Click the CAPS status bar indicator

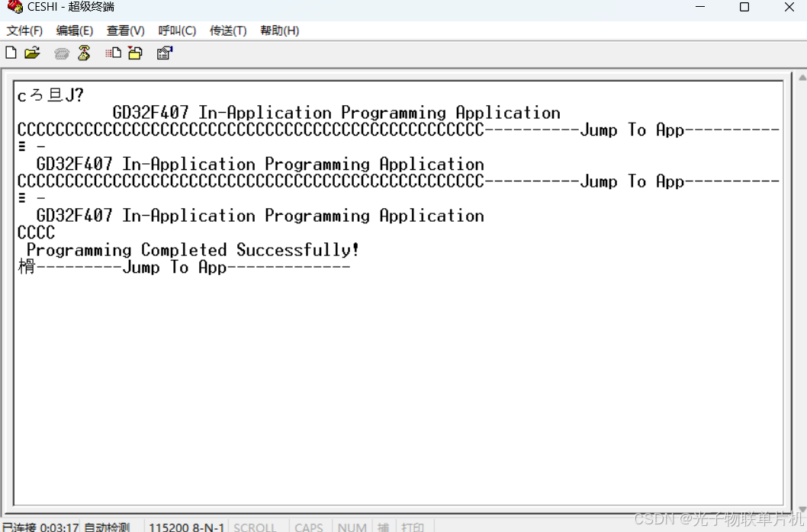click(309, 527)
